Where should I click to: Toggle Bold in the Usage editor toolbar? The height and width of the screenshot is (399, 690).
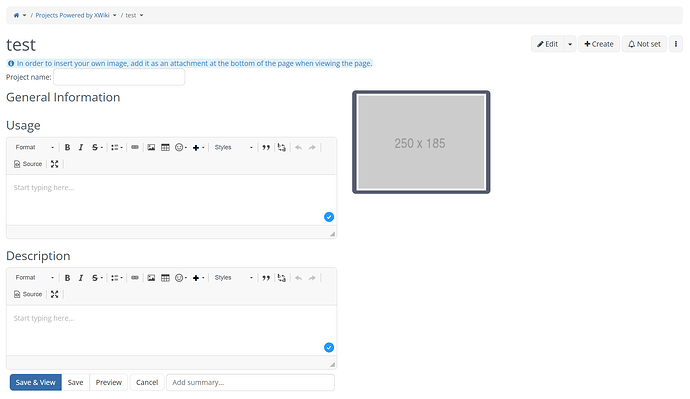coord(67,147)
